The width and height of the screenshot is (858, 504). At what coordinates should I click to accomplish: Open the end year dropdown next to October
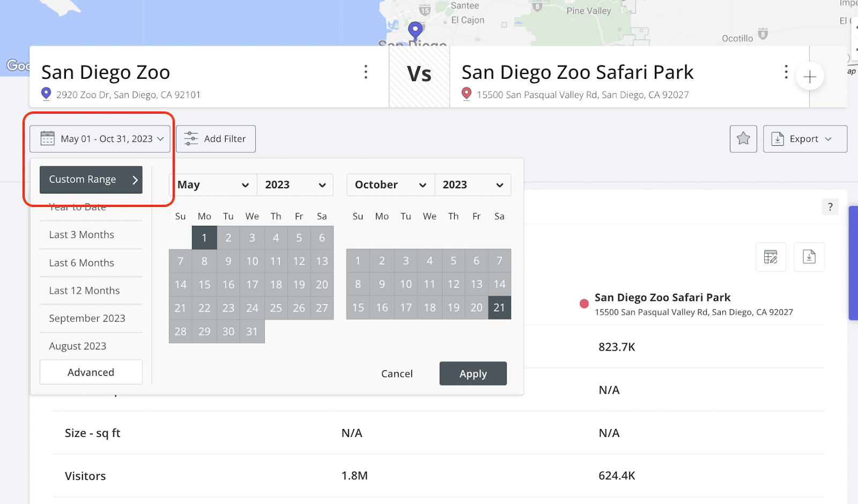tap(473, 185)
